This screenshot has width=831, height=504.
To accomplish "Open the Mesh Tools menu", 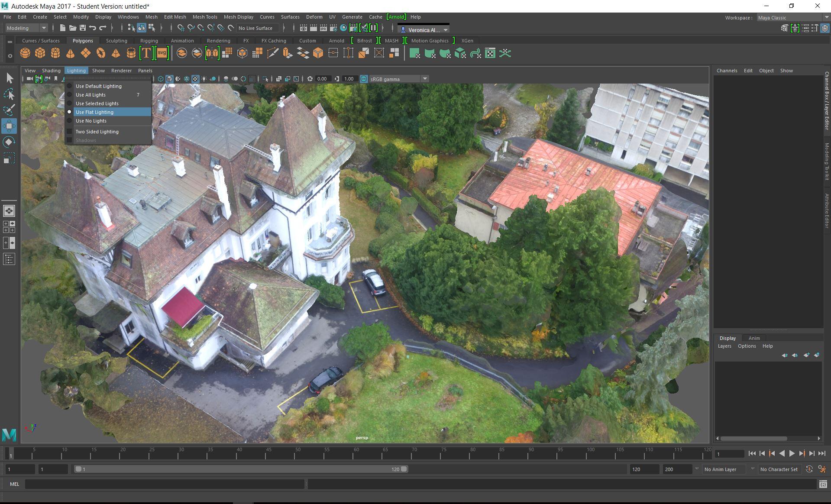I will point(205,17).
